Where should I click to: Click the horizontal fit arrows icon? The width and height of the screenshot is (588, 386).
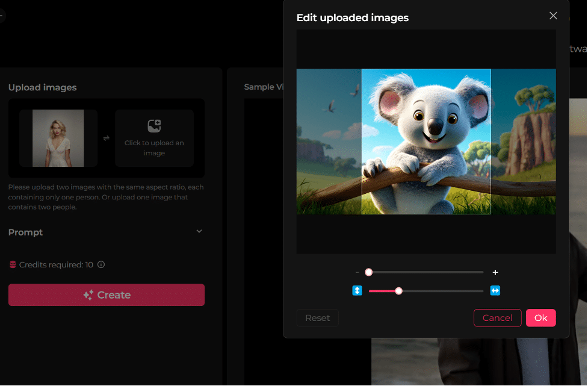495,290
